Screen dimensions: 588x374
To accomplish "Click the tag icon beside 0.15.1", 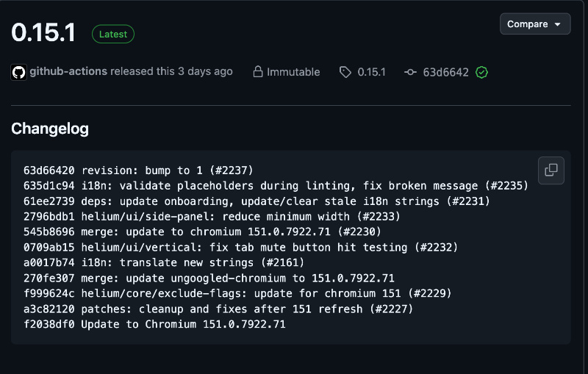I will click(345, 72).
